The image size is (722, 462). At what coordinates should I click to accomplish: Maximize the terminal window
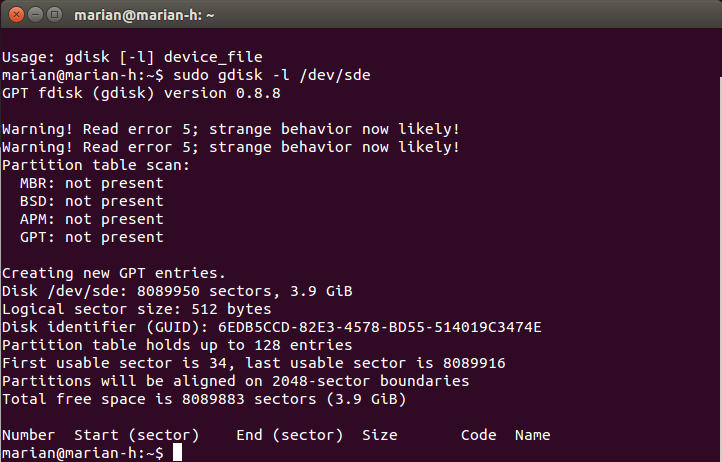pos(55,15)
